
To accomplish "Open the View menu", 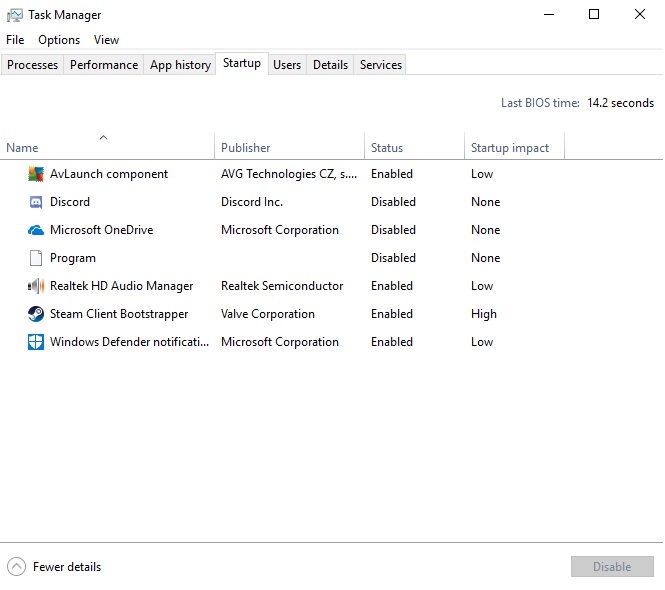I will coord(106,40).
